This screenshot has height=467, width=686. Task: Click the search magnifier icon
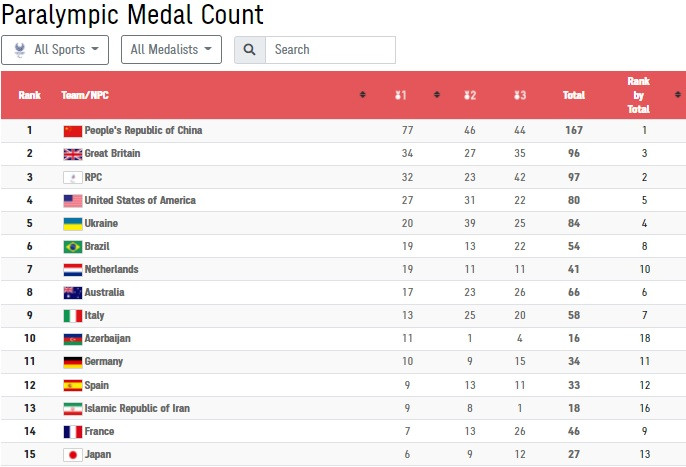tap(249, 50)
